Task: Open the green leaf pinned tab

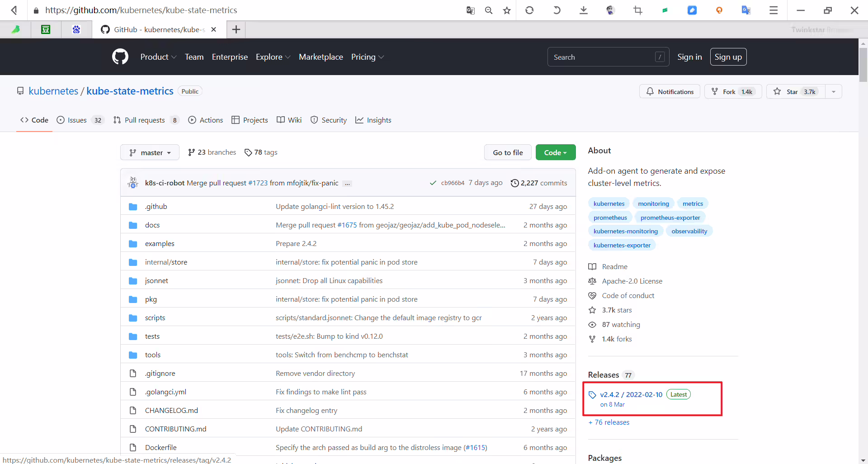Action: (16, 29)
